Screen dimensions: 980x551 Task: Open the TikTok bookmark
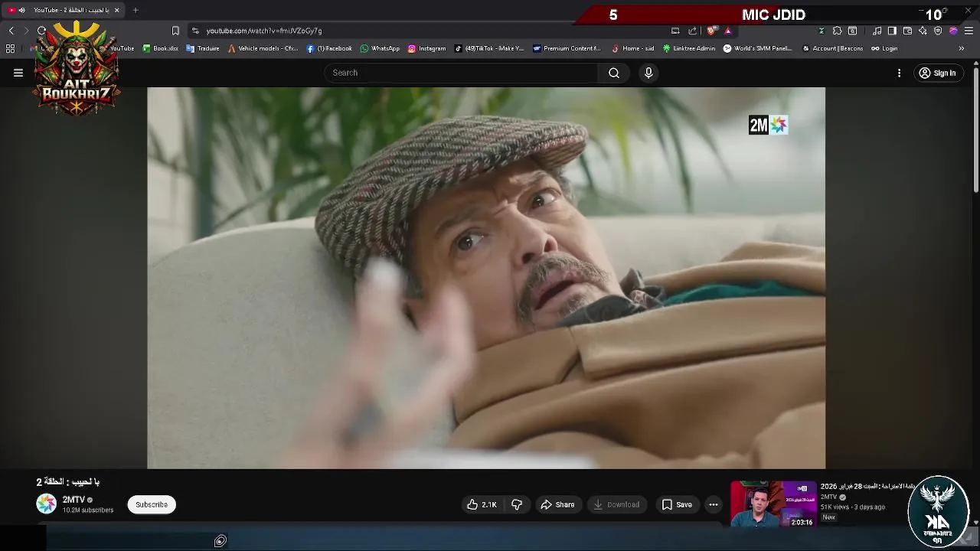pos(490,48)
